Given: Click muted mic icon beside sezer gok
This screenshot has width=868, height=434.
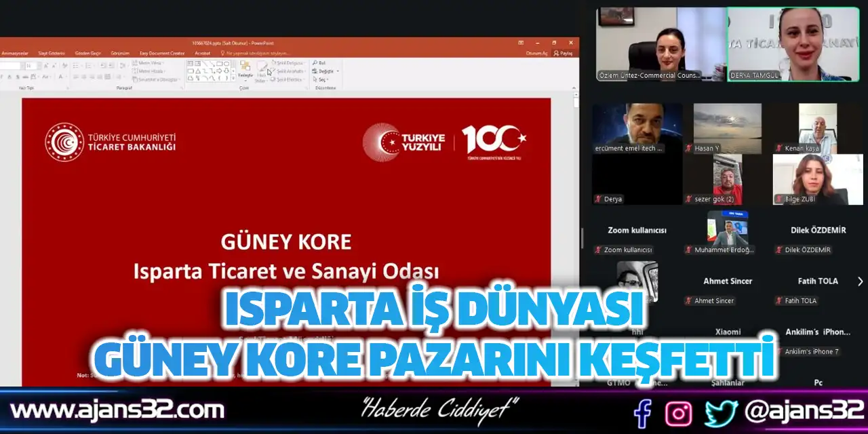Looking at the screenshot, I should [x=689, y=199].
